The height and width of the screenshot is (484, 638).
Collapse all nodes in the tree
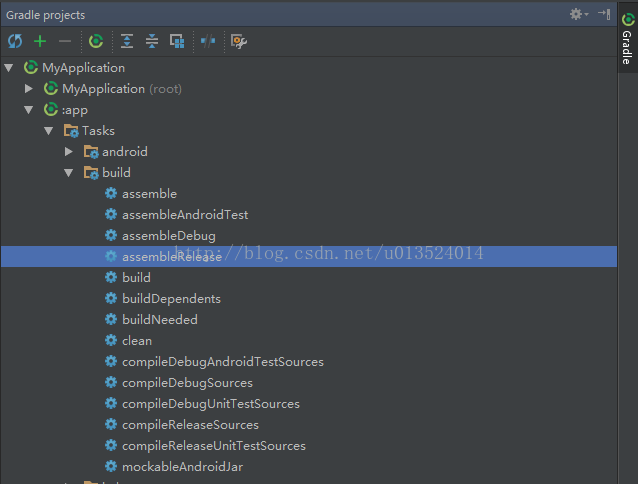point(152,41)
